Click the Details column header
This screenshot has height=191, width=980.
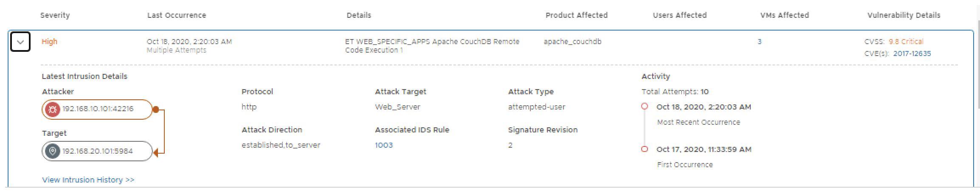(x=359, y=15)
